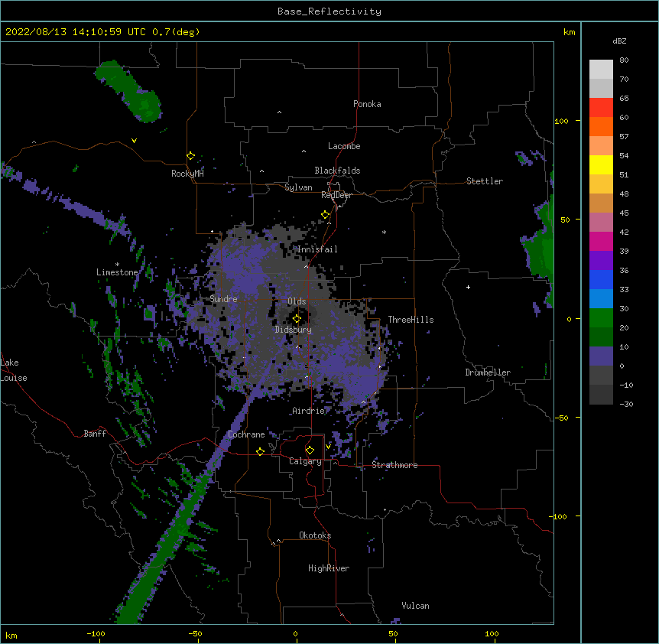
Task: Select the Sundre label
Action: [223, 299]
